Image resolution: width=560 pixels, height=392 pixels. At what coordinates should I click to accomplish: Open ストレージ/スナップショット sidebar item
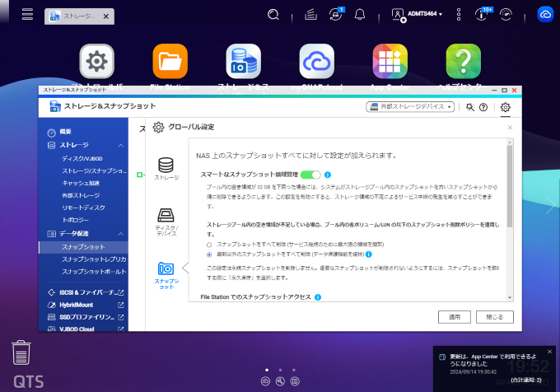[x=94, y=170]
